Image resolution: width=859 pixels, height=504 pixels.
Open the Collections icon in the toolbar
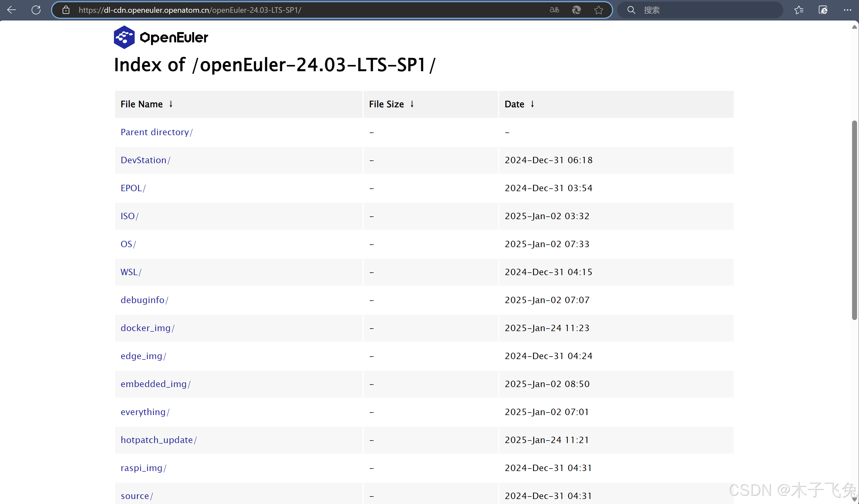pyautogui.click(x=823, y=10)
